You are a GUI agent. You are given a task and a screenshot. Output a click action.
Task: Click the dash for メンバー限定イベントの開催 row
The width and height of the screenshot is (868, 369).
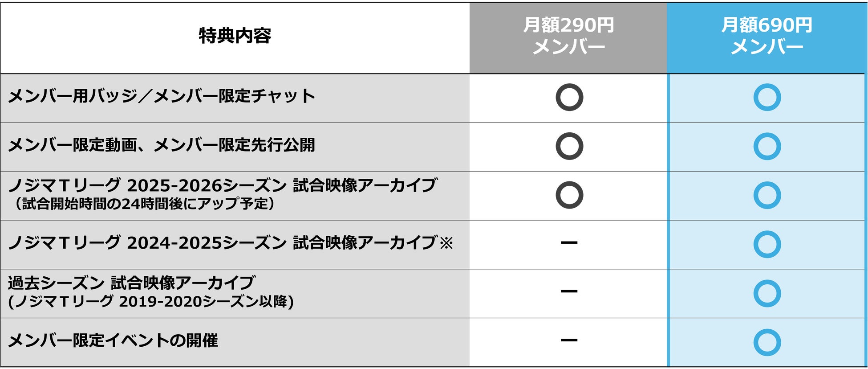569,340
